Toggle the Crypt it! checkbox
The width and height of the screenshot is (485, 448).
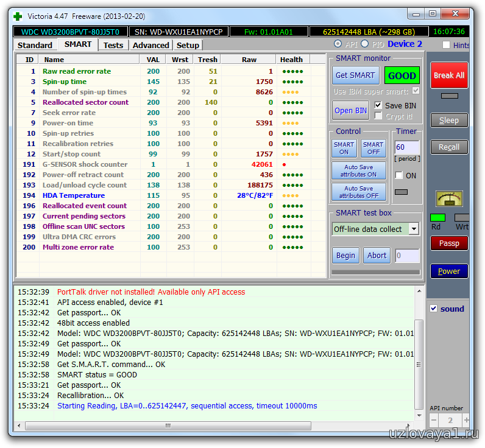click(x=378, y=116)
